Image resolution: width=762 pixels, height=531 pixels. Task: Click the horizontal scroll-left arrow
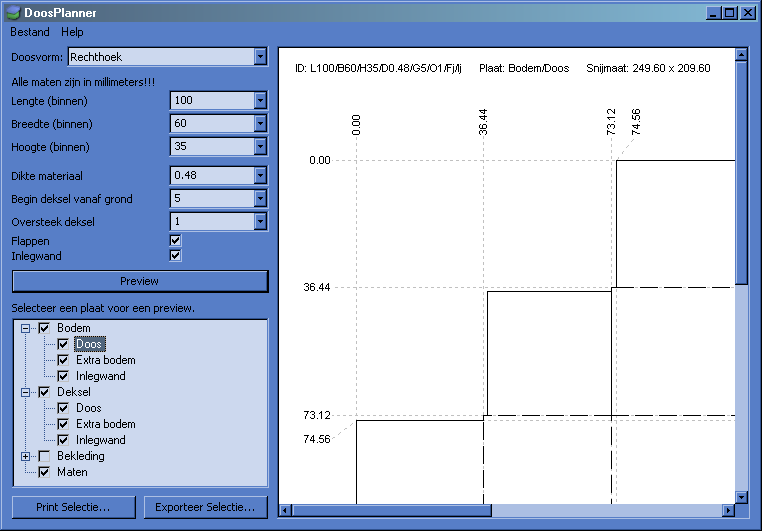[286, 511]
